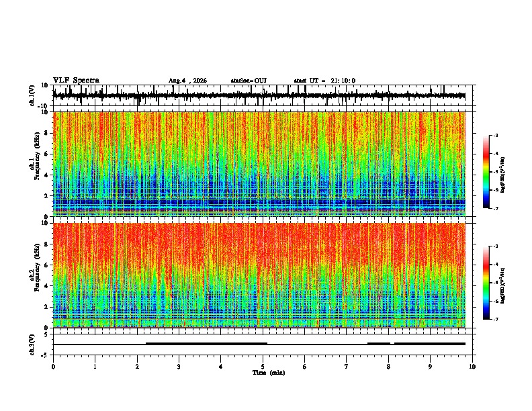The height and width of the screenshot is (411, 532).
Task: Click inside the ch.2 frequency spectrogram
Action: [x=259, y=275]
